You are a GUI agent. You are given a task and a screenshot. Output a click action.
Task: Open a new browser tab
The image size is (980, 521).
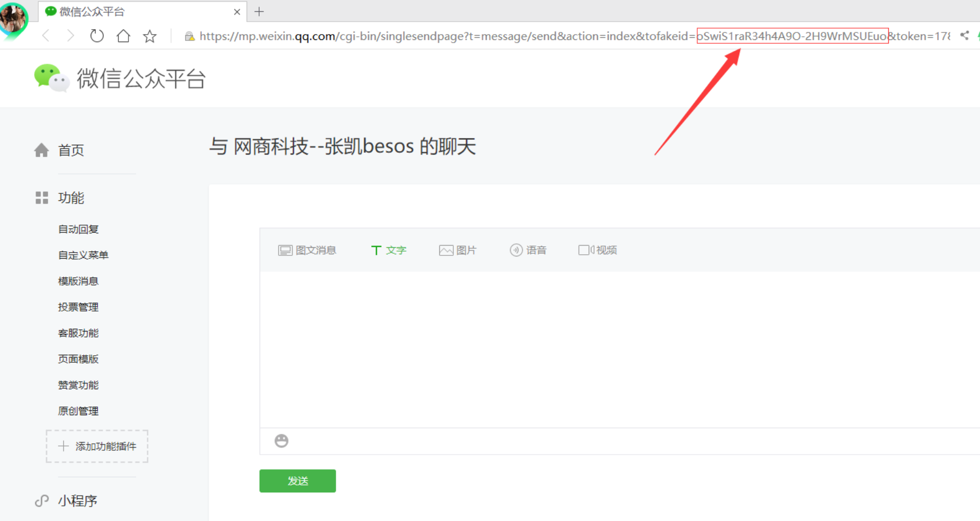[x=259, y=11]
